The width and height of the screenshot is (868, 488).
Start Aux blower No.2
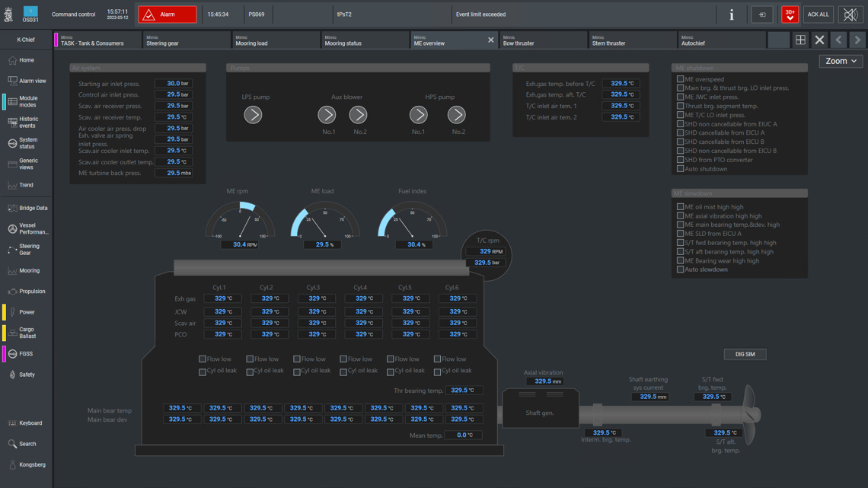coord(358,115)
